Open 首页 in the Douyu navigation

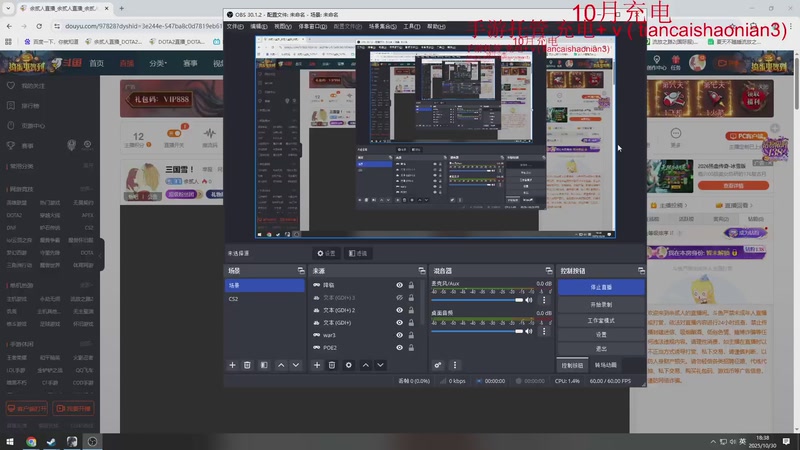[x=96, y=63]
